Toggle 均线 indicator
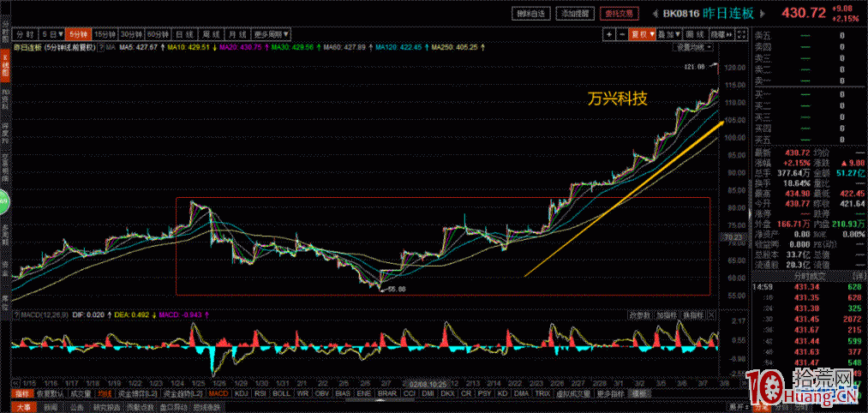Image resolution: width=868 pixels, height=413 pixels. pyautogui.click(x=105, y=393)
